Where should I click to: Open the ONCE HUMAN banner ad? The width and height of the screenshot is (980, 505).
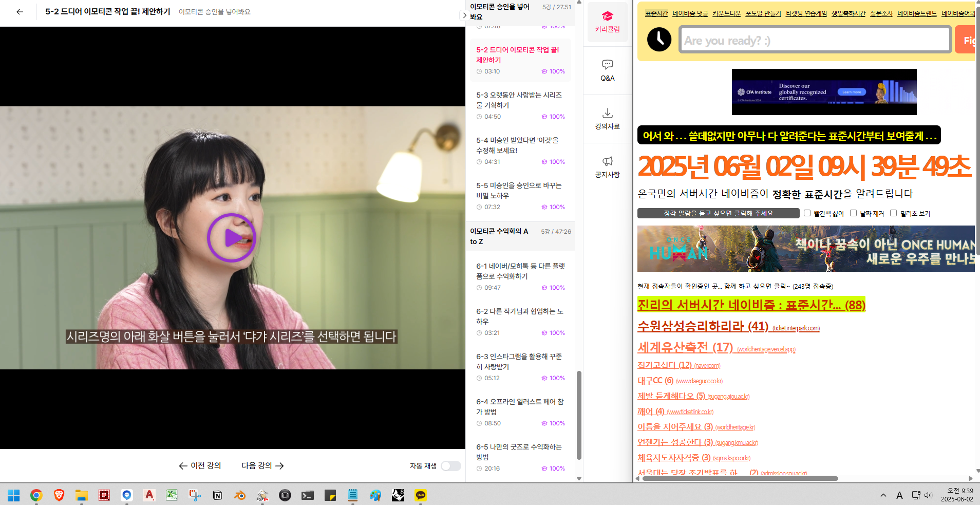pos(806,249)
